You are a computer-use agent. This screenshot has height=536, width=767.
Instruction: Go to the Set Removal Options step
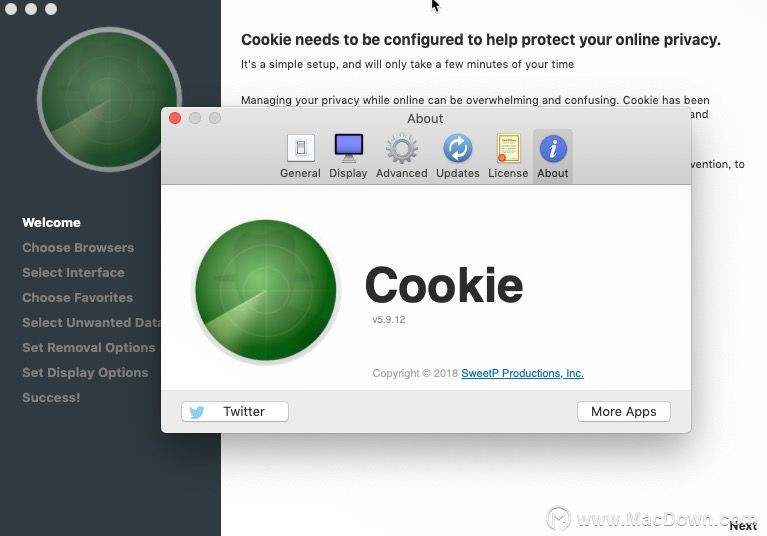pos(89,348)
